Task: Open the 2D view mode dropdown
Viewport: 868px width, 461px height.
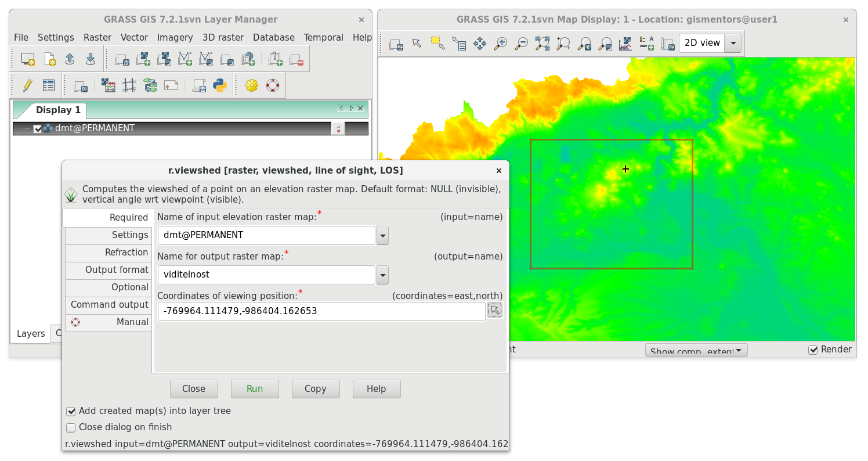Action: click(733, 43)
